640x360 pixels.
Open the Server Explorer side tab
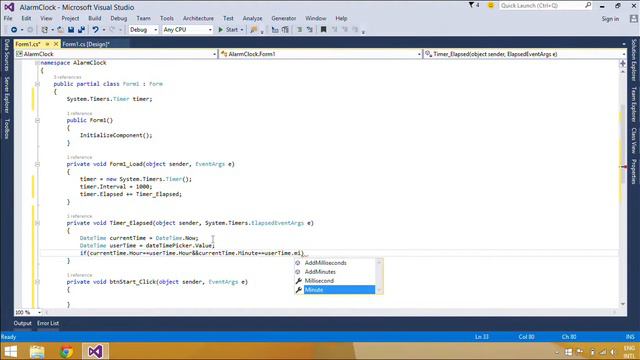(x=7, y=95)
